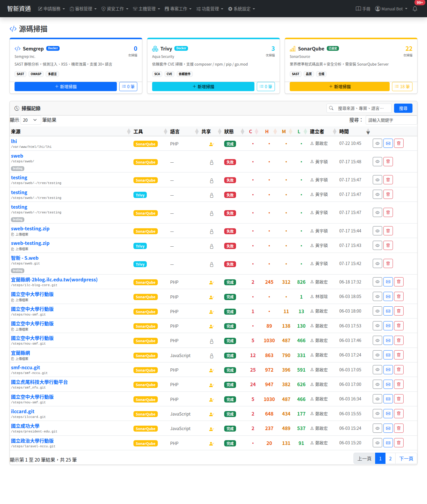
Task: Toggle the share lock on the 15:48 sweb scan
Action: click(212, 162)
